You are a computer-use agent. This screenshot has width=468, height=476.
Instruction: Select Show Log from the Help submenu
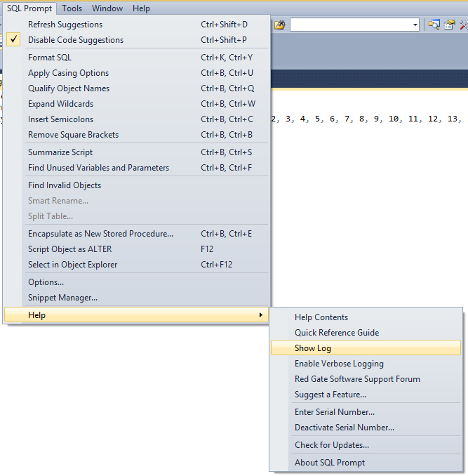313,348
